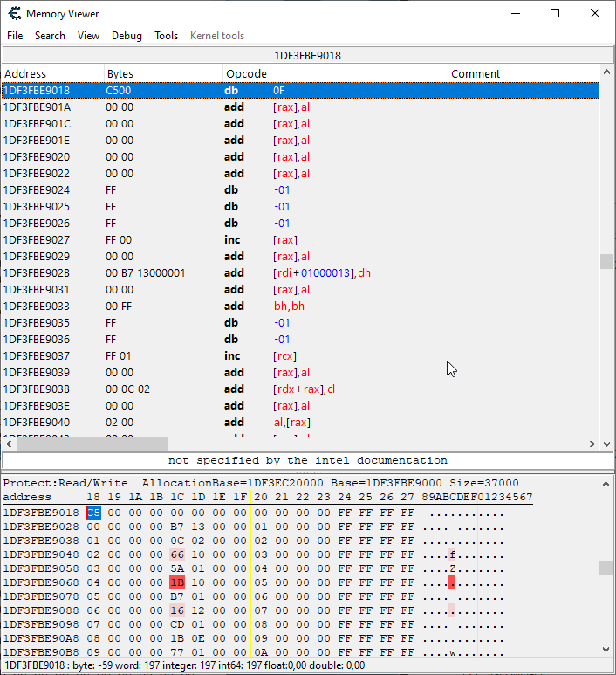Click the Cheat Engine icon in title bar
616x675 pixels.
point(14,14)
